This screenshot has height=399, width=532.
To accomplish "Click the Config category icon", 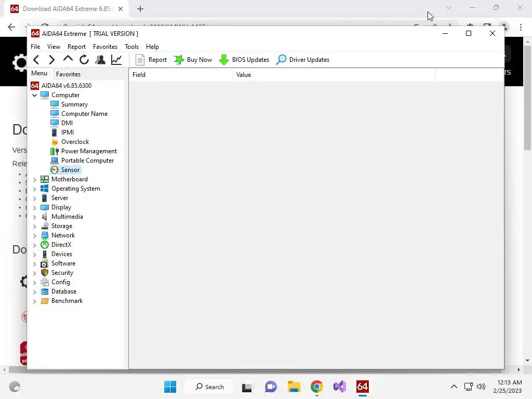I will (45, 282).
